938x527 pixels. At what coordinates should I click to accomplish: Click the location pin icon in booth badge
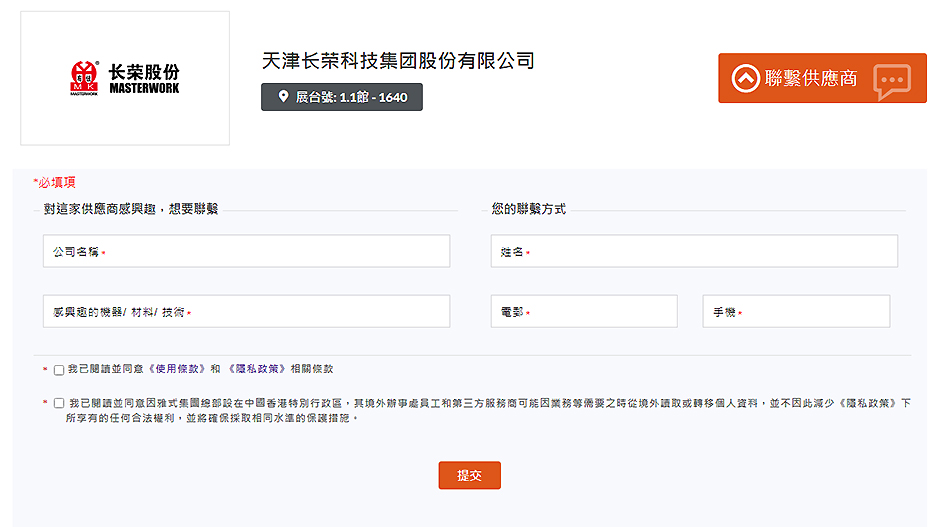pos(282,97)
